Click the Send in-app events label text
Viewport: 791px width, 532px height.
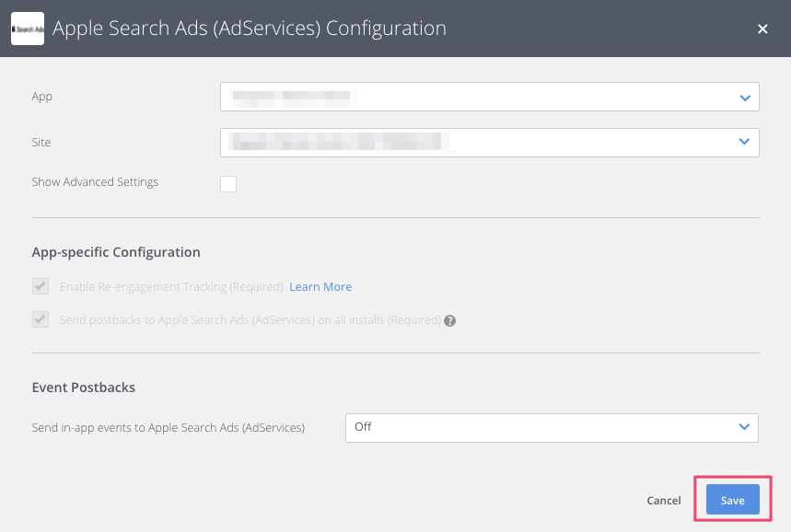(x=169, y=428)
